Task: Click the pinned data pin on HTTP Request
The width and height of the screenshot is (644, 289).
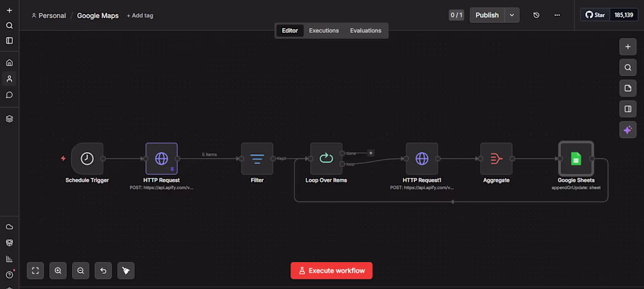Action: click(x=172, y=168)
